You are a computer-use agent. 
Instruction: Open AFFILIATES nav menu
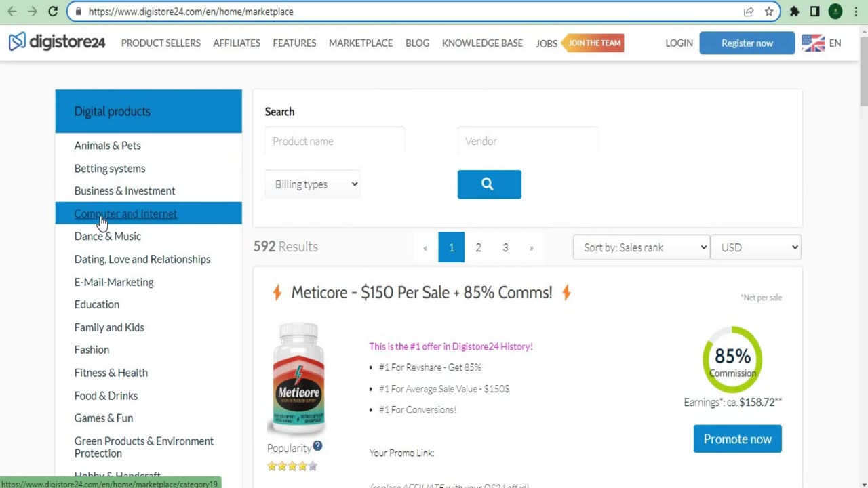237,43
